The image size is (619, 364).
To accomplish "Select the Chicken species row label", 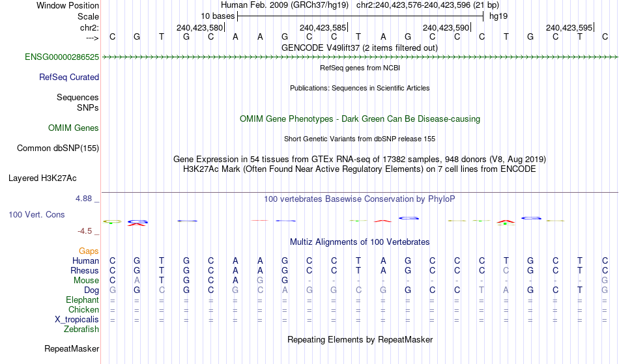I will coord(83,309).
